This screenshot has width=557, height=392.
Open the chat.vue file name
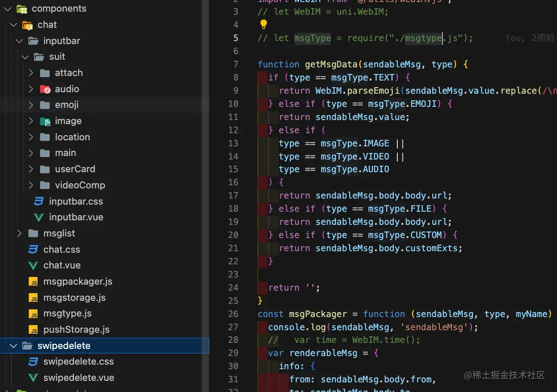(x=62, y=265)
